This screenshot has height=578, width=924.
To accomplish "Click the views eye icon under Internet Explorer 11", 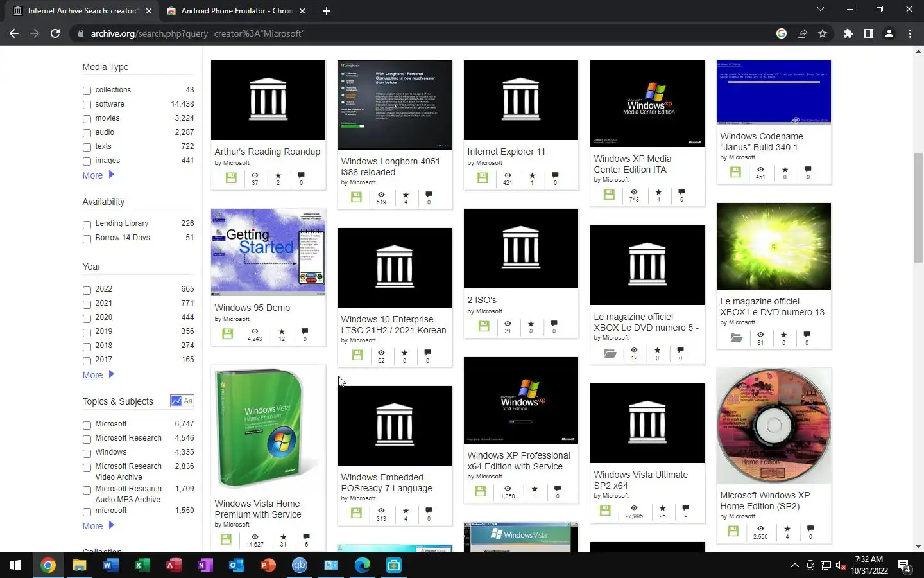I will pos(508,175).
